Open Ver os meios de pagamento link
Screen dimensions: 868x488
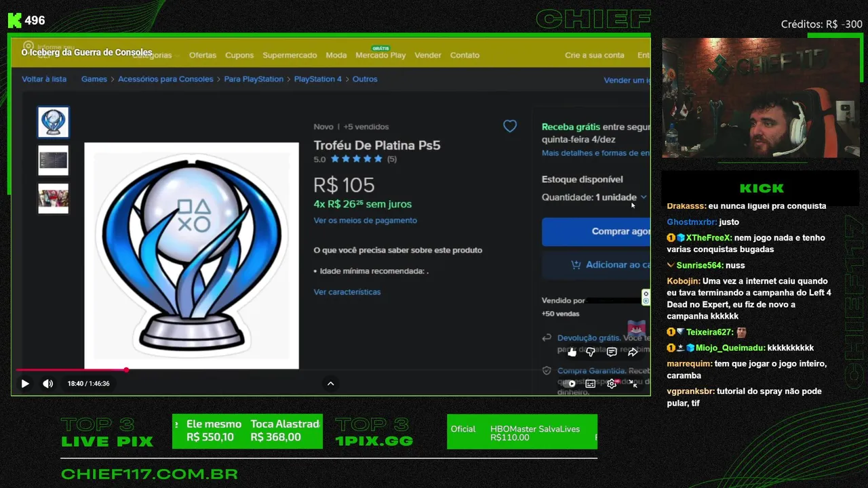(x=365, y=220)
